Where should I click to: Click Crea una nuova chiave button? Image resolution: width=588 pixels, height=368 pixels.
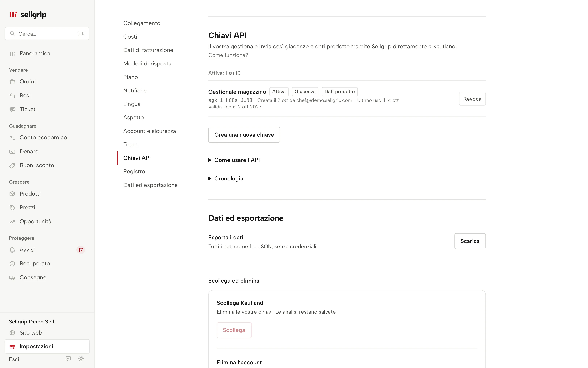244,135
